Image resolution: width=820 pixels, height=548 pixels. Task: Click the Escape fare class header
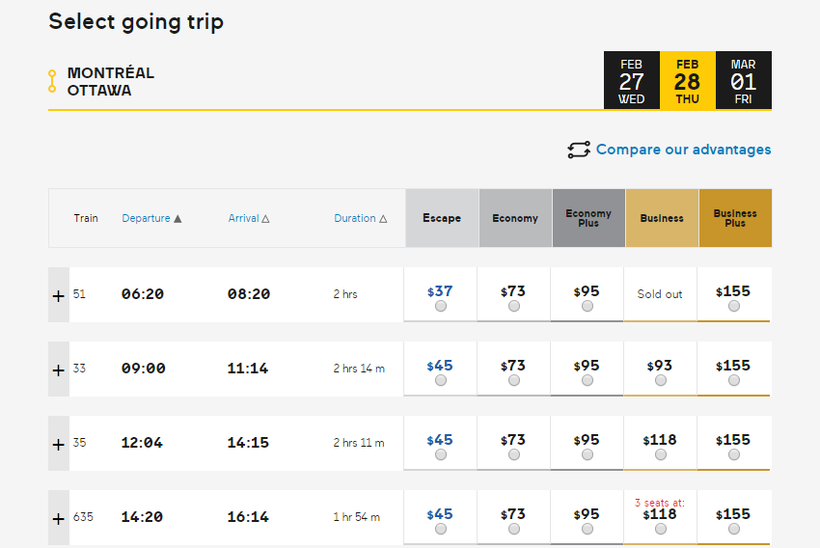click(441, 218)
